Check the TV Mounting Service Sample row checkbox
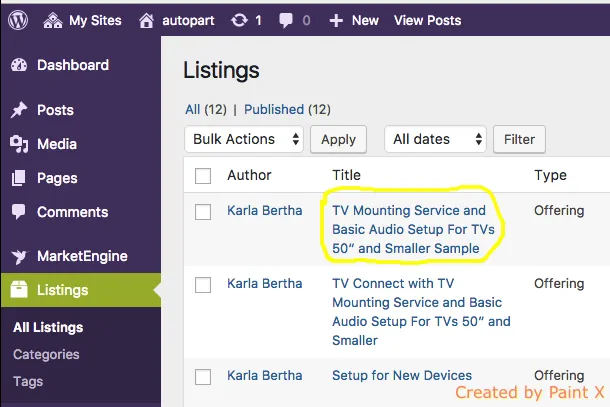Viewport: 610px width, 407px height. pos(204,212)
